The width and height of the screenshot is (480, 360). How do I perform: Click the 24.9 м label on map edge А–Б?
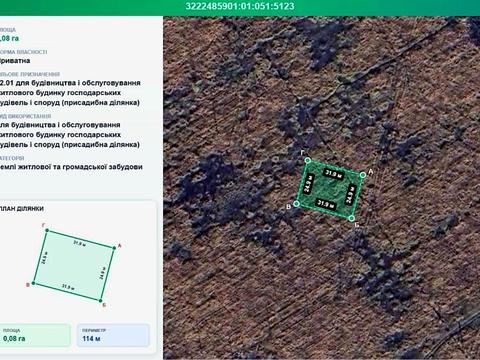click(350, 195)
